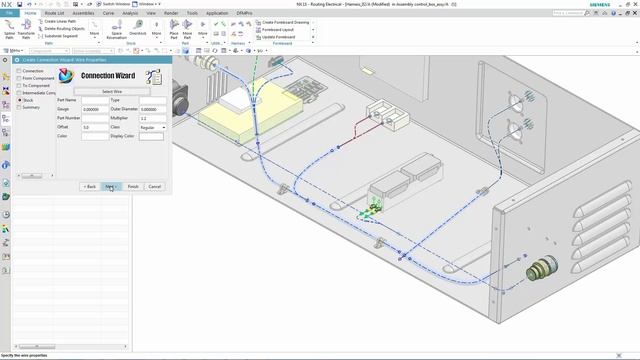This screenshot has height=360, width=640.
Task: Click the Next button in wizard
Action: point(111,187)
